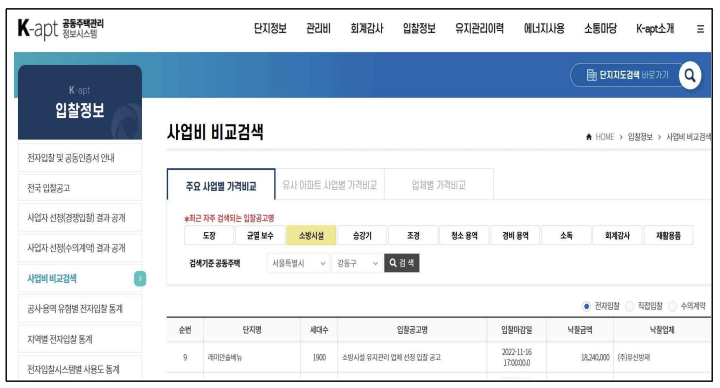Click the 순번 column header
Image resolution: width=720 pixels, height=388 pixels.
click(185, 330)
